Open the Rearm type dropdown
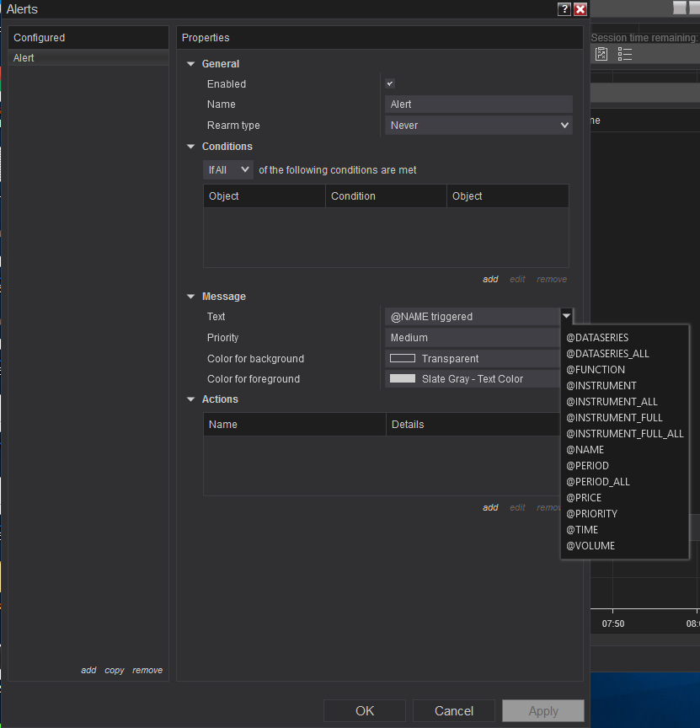This screenshot has height=728, width=700. click(x=479, y=126)
